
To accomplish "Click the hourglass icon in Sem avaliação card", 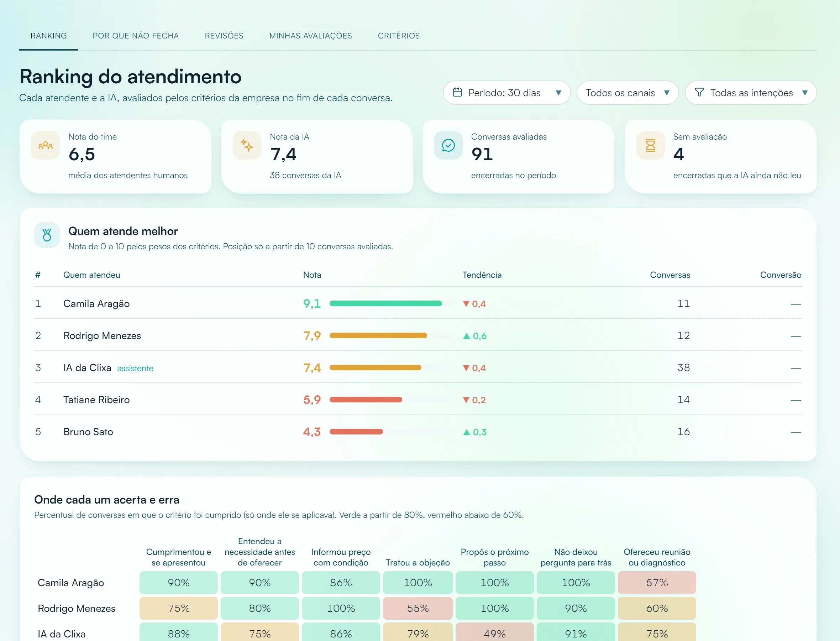I will coord(651,145).
